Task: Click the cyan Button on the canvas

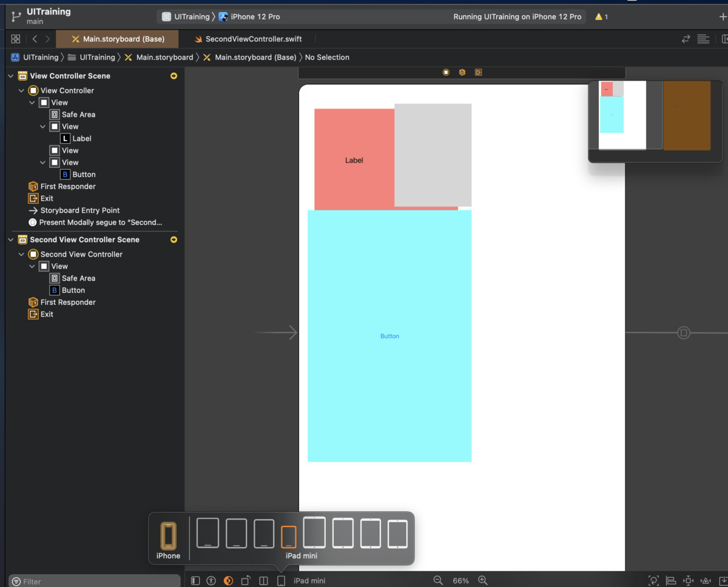Action: click(389, 336)
